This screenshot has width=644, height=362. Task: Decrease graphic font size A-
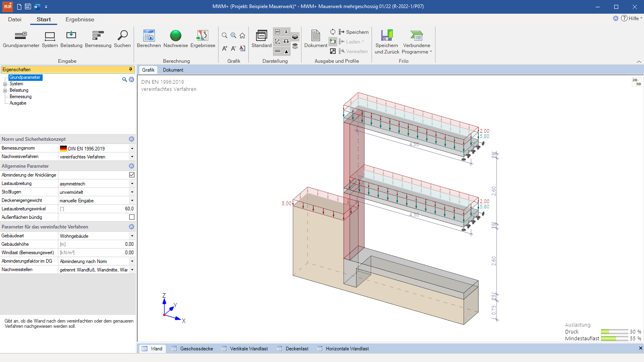233,48
